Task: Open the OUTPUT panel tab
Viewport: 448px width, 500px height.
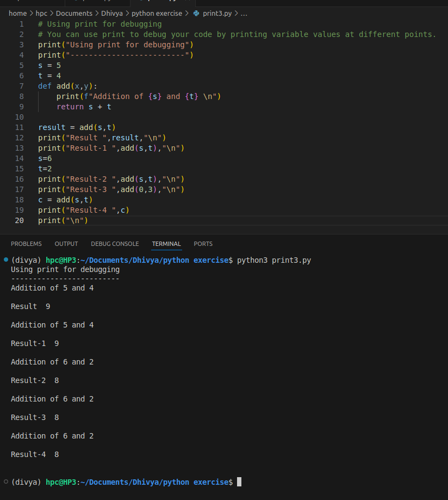Action: (x=66, y=244)
